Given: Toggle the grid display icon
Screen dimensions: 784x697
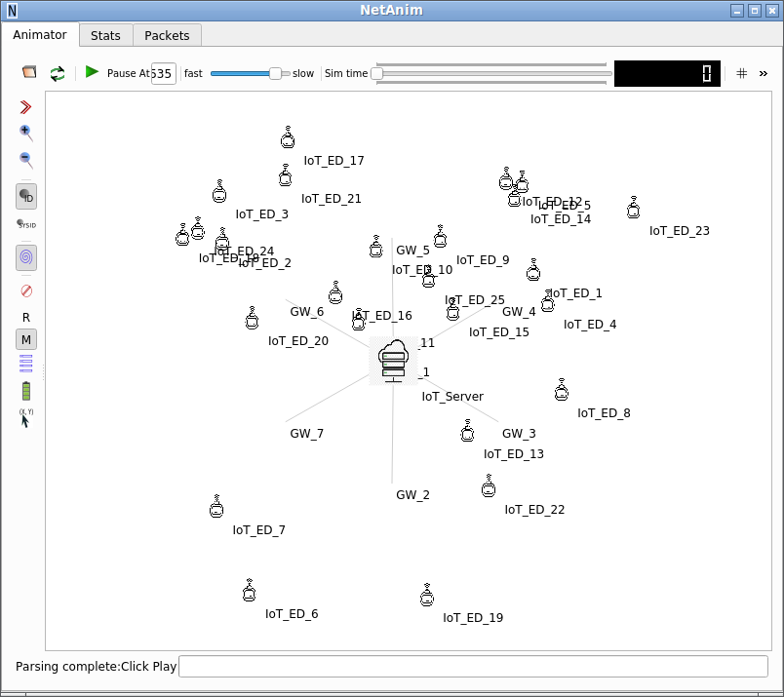Looking at the screenshot, I should (x=741, y=73).
